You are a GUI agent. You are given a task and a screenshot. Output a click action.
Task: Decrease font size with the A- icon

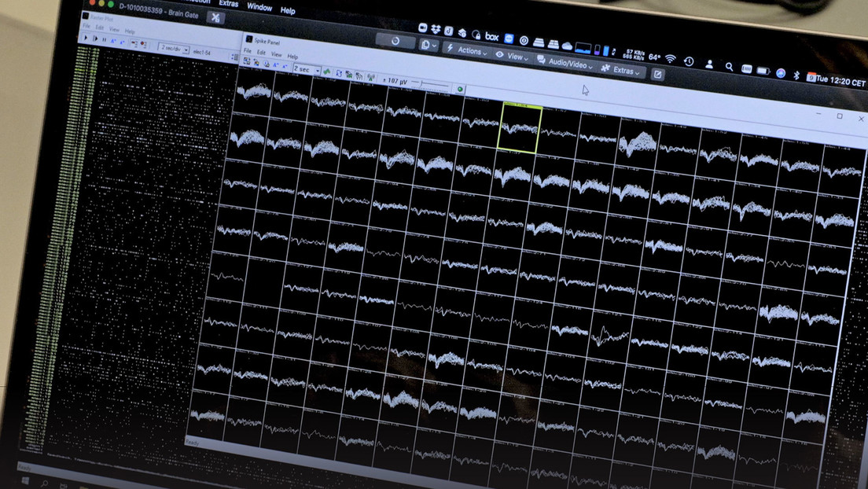click(x=122, y=42)
